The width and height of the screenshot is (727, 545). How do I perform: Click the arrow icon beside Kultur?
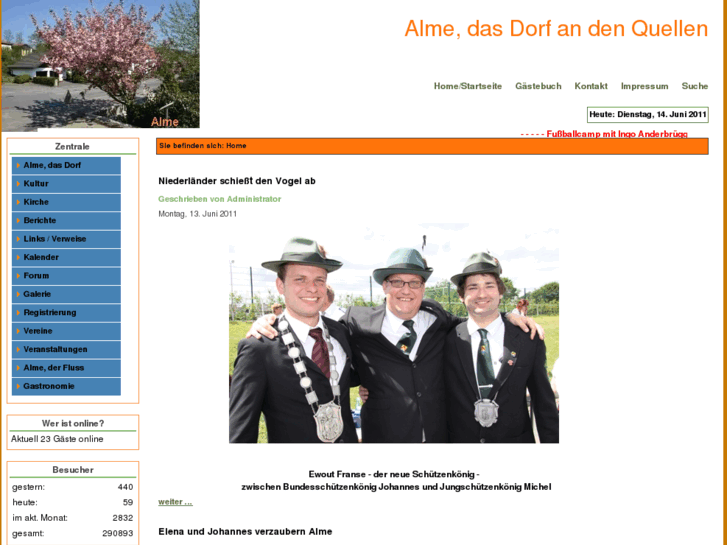[x=18, y=184]
